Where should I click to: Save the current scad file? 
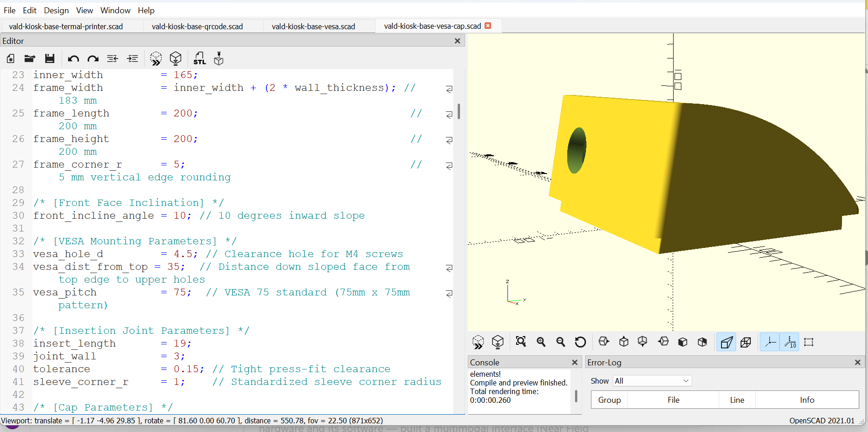pyautogui.click(x=49, y=58)
